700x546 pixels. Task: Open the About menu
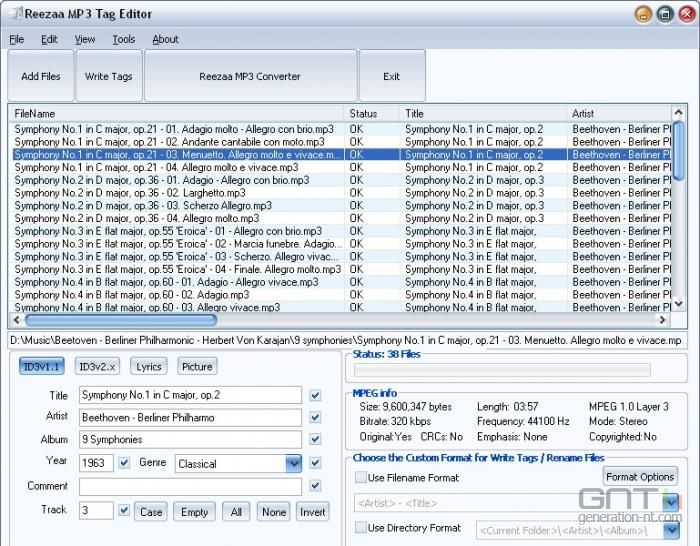pyautogui.click(x=166, y=39)
